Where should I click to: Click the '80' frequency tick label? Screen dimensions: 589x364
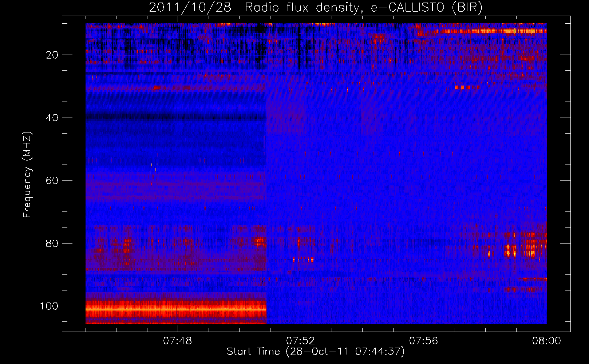(52, 243)
